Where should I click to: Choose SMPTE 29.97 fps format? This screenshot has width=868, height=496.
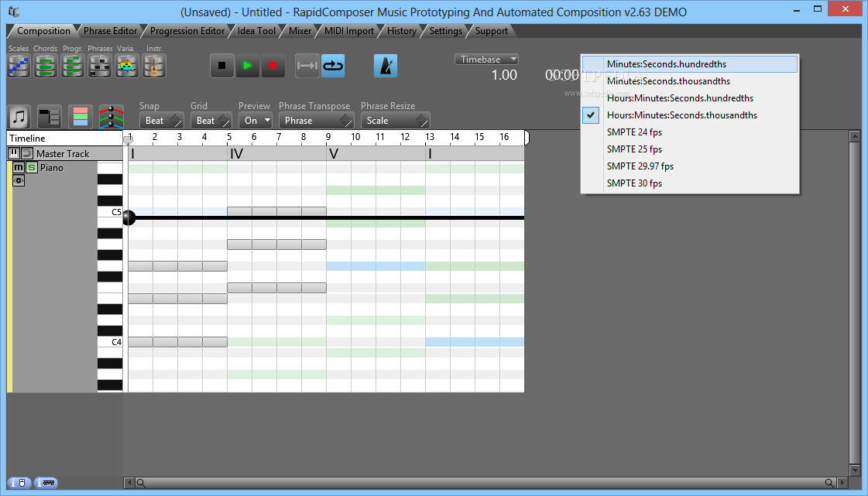[x=690, y=166]
